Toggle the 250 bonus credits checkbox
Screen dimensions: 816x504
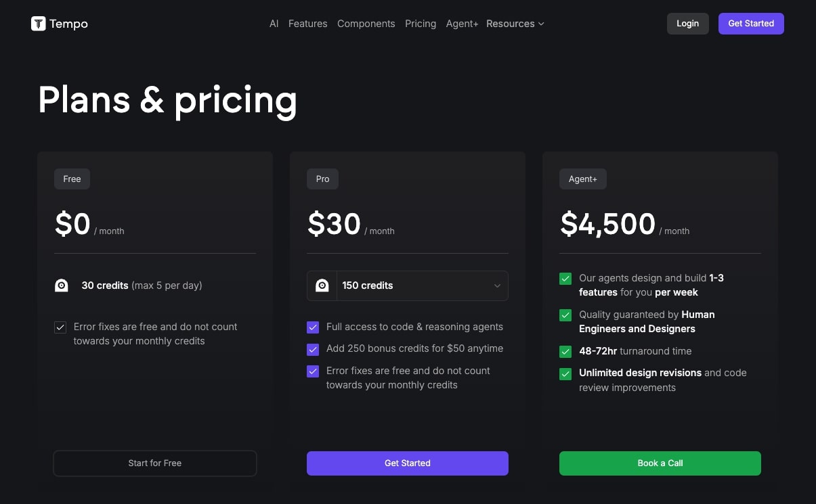313,349
